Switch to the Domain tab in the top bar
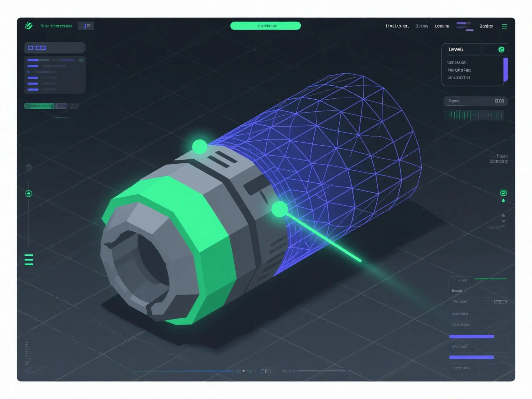532x399 pixels. tap(442, 26)
